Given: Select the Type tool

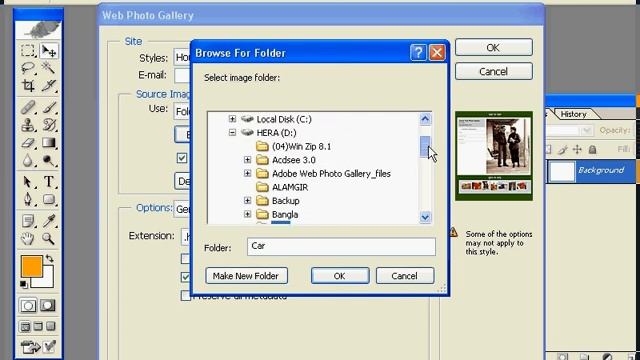Looking at the screenshot, I should [49, 181].
